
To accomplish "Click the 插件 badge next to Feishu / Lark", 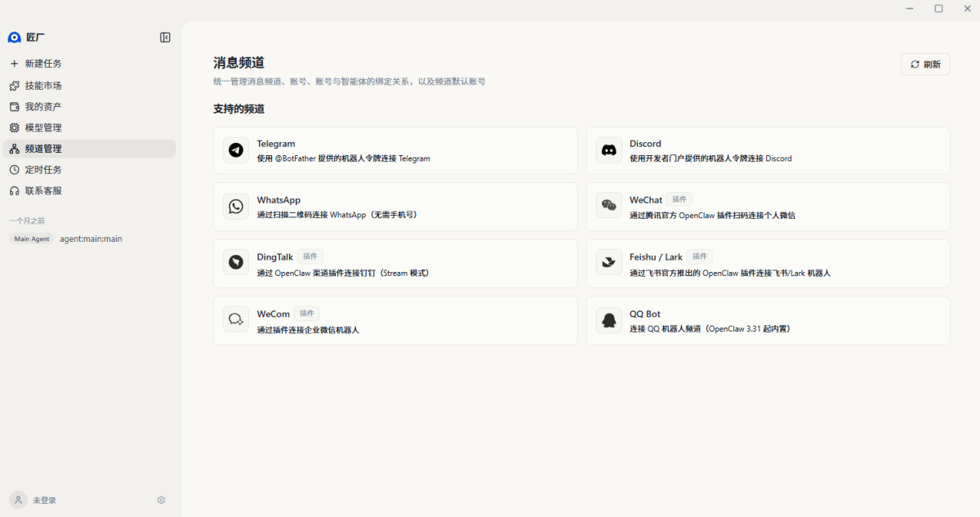I will [x=700, y=256].
